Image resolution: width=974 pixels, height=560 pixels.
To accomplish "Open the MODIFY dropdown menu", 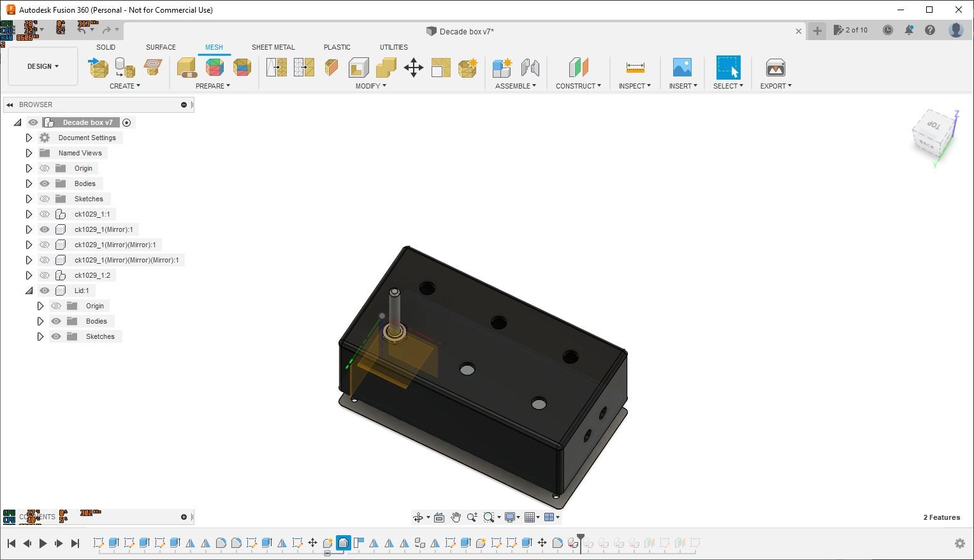I will click(371, 86).
